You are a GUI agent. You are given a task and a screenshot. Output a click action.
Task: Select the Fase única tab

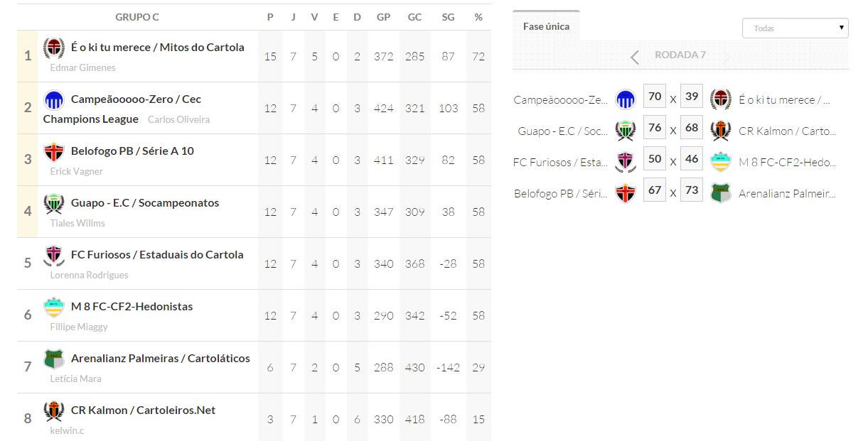546,26
